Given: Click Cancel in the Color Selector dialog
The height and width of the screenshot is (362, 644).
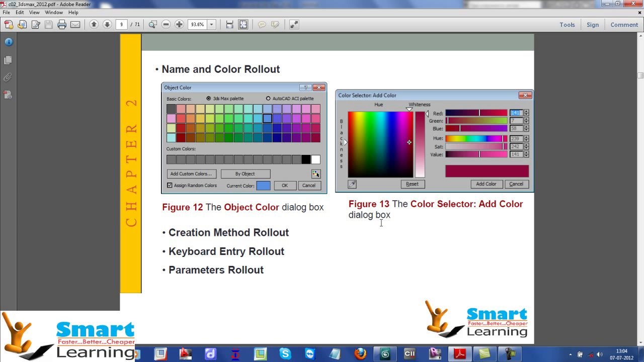Looking at the screenshot, I should [516, 184].
